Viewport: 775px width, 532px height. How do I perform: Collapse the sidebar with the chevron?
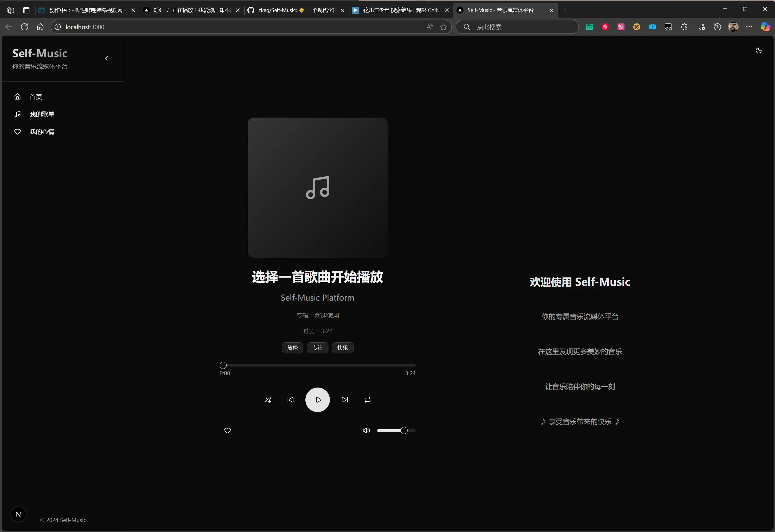tap(106, 58)
